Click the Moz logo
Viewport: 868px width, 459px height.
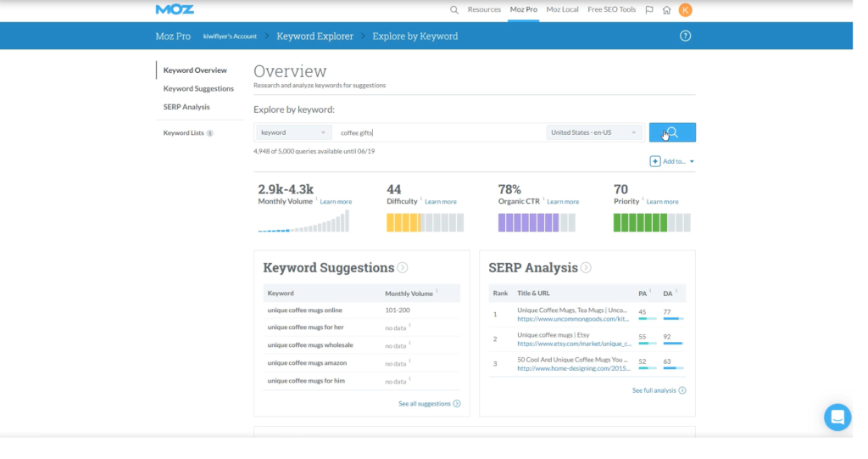(175, 9)
